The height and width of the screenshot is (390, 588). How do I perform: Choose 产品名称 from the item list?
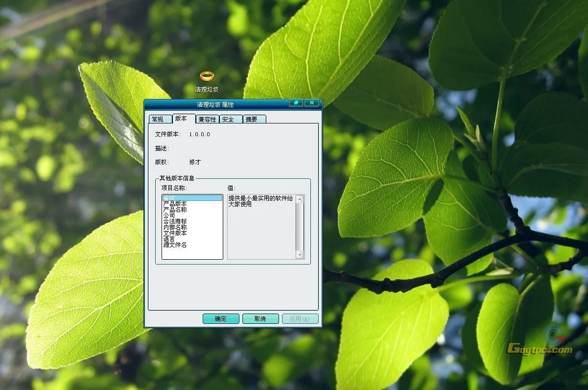click(x=175, y=210)
